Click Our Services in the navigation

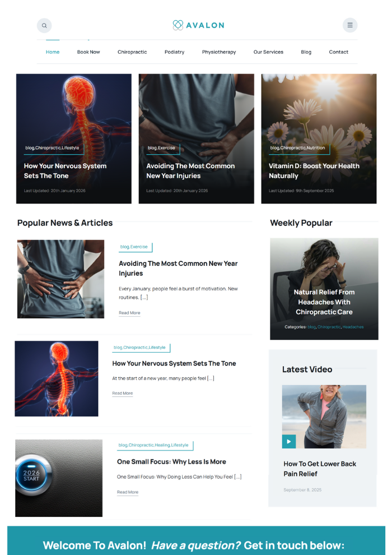(x=268, y=52)
